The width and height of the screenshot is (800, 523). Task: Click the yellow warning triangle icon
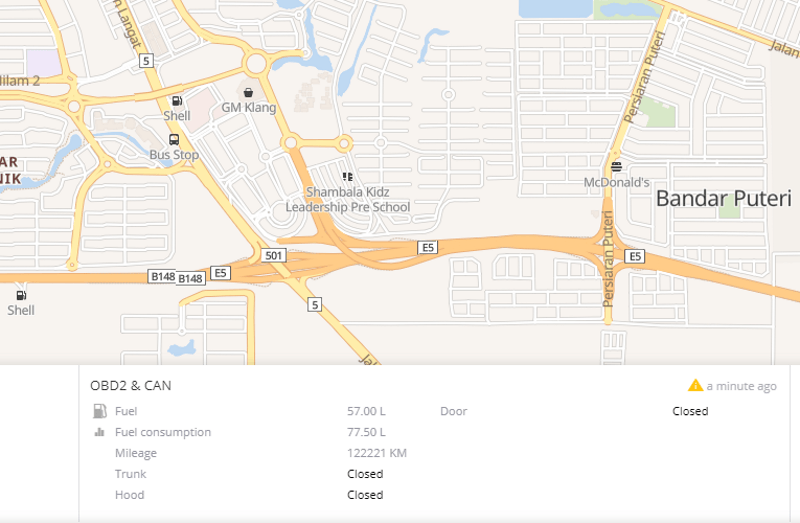click(695, 385)
